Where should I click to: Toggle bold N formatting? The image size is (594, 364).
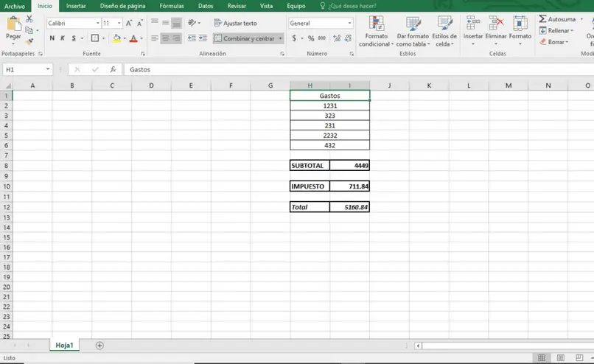click(52, 38)
